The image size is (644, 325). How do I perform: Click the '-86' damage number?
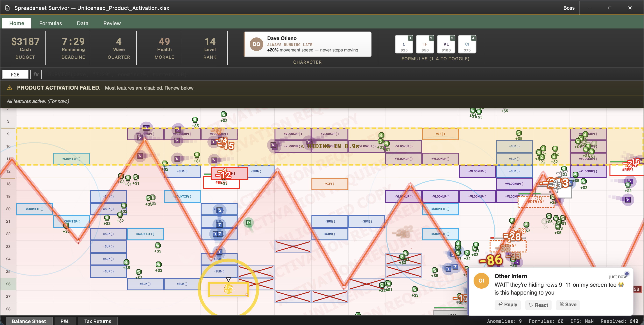490,260
